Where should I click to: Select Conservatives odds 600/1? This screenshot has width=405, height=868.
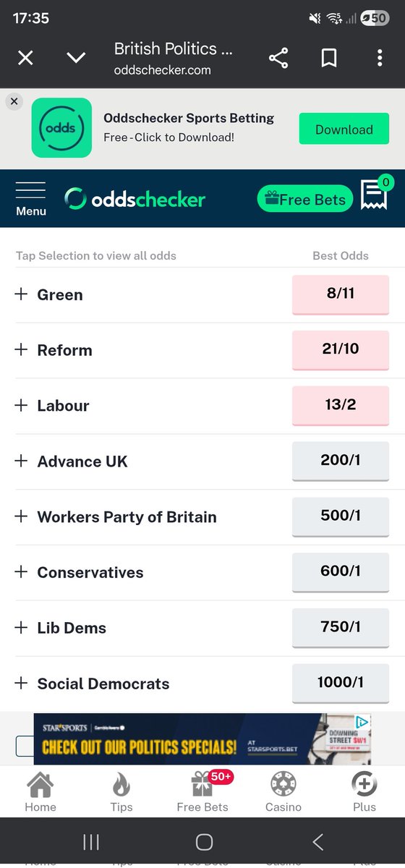pyautogui.click(x=341, y=572)
